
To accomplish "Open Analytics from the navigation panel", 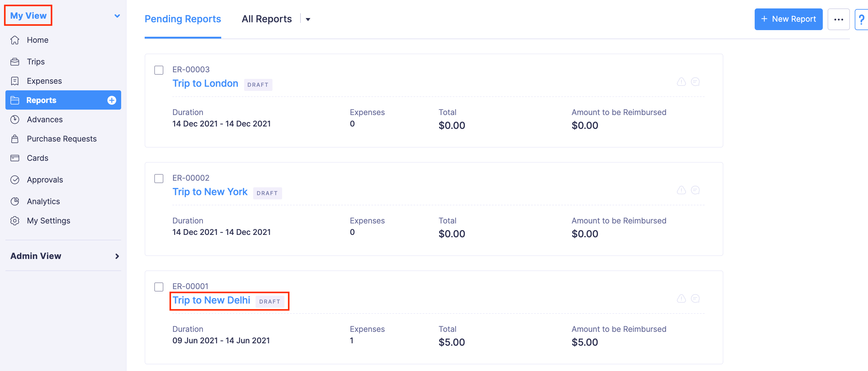I will click(43, 201).
